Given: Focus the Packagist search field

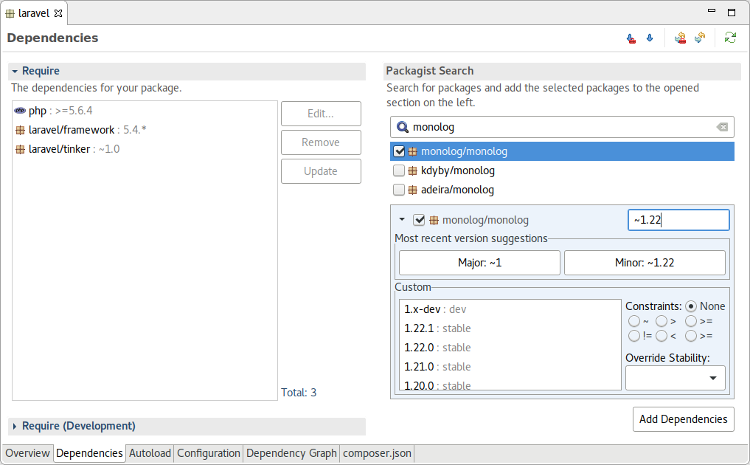Looking at the screenshot, I should tap(562, 127).
